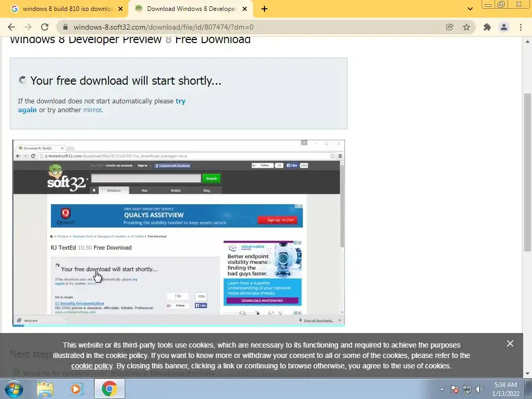532x399 pixels.
Task: Click the page vertical scrollbar thumb
Action: [527, 172]
